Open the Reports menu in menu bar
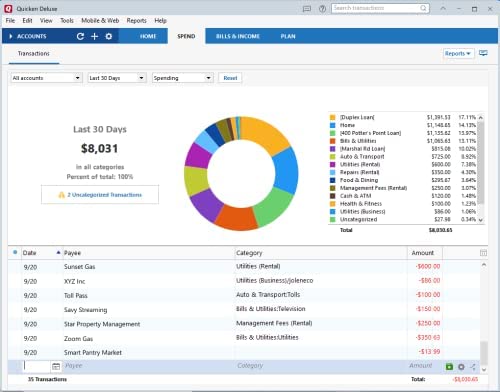Viewport: 500px width, 392px height. [x=136, y=21]
